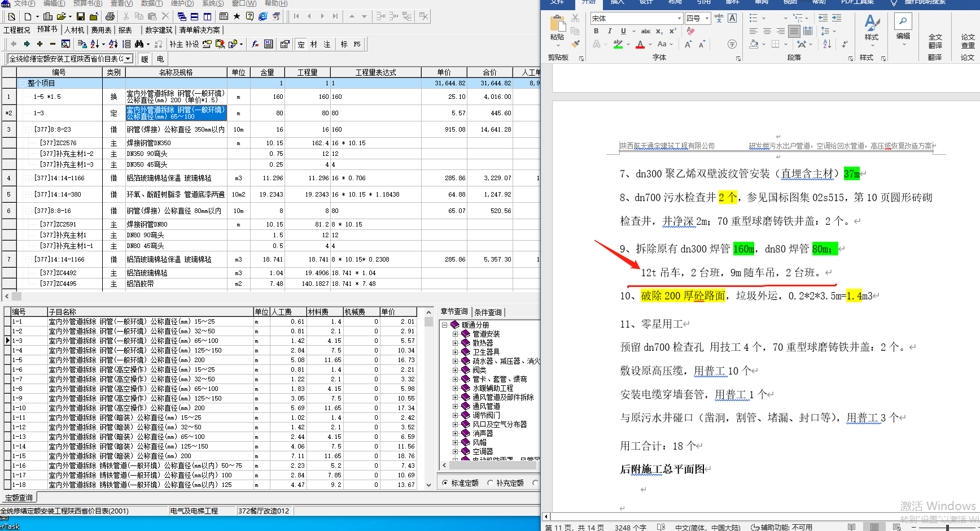Click the F5 button in budget toolbar
Screen dimensions: 980x531
click(x=357, y=44)
